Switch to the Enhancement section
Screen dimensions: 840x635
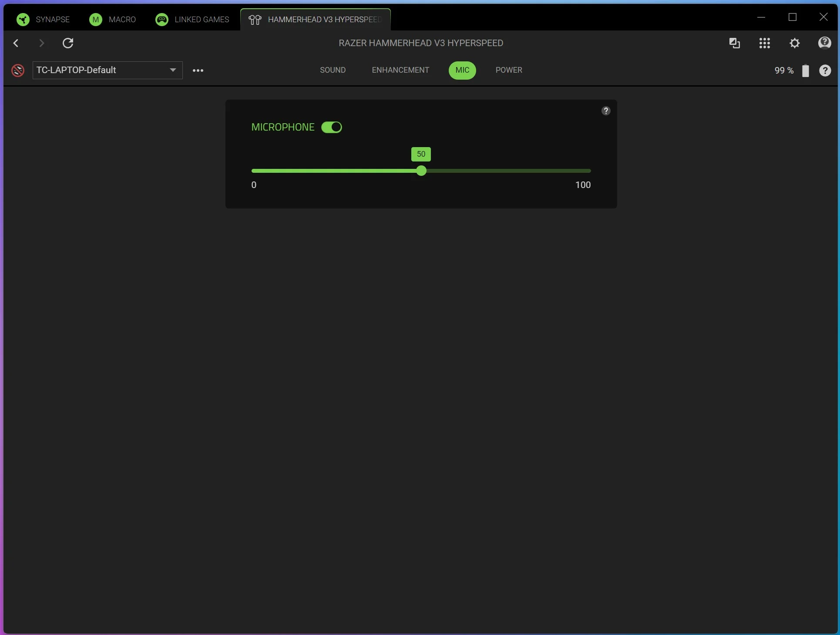[x=400, y=70]
